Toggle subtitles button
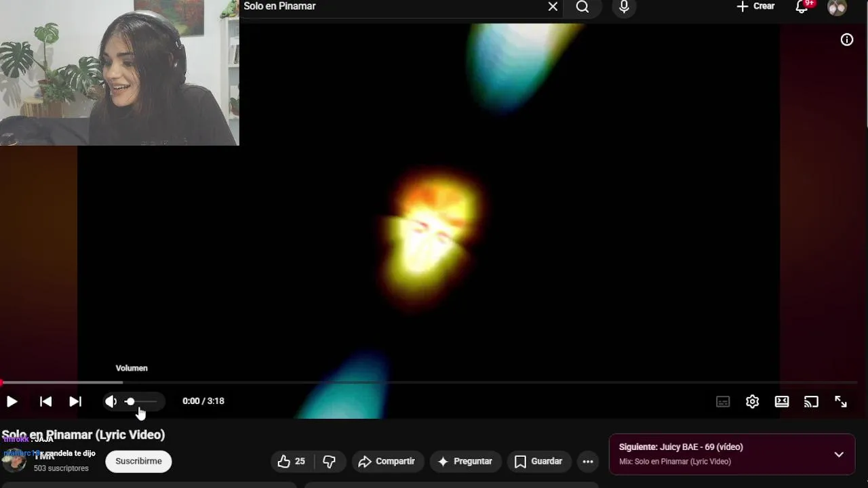 coord(723,401)
